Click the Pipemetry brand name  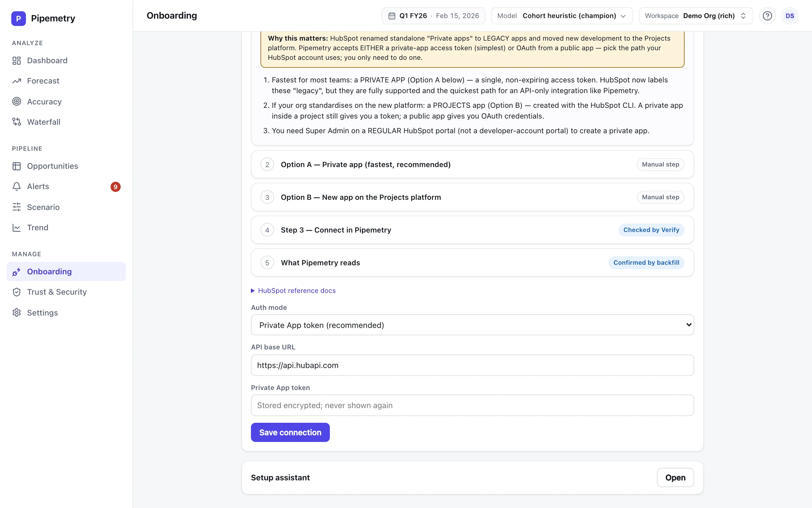click(53, 18)
